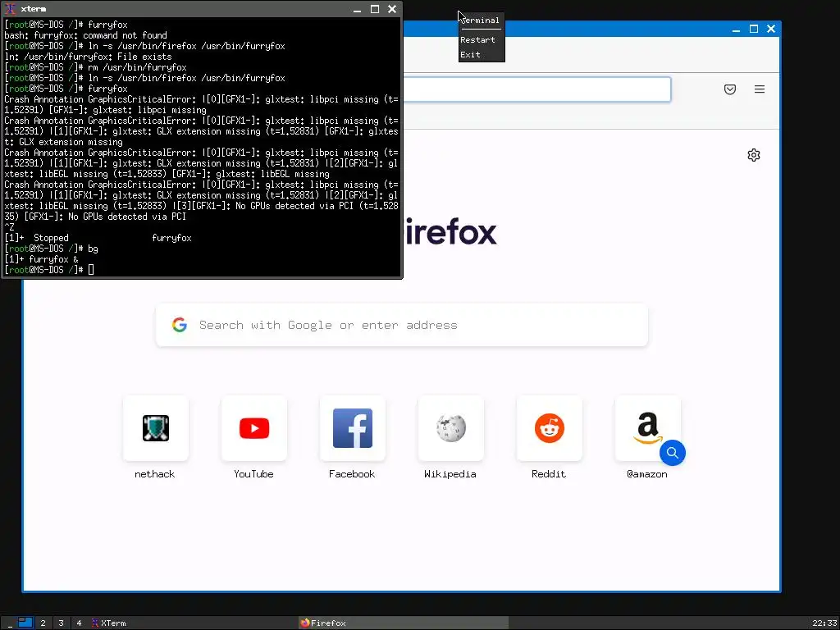Focus the Search with Google field
Image resolution: width=840 pixels, height=630 pixels.
click(x=402, y=325)
